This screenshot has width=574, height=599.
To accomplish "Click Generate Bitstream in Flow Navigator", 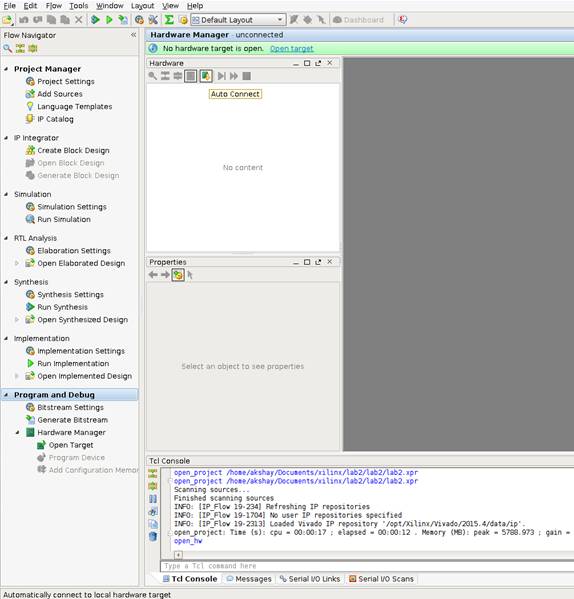I will [x=66, y=420].
